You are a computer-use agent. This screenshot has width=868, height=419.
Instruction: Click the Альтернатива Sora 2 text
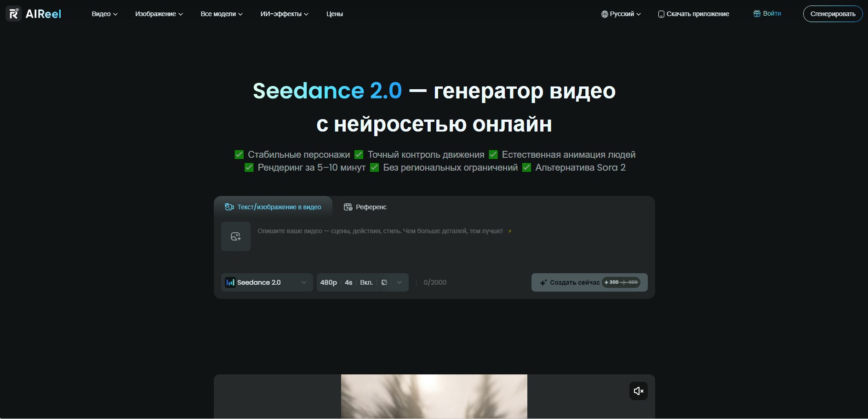click(580, 167)
